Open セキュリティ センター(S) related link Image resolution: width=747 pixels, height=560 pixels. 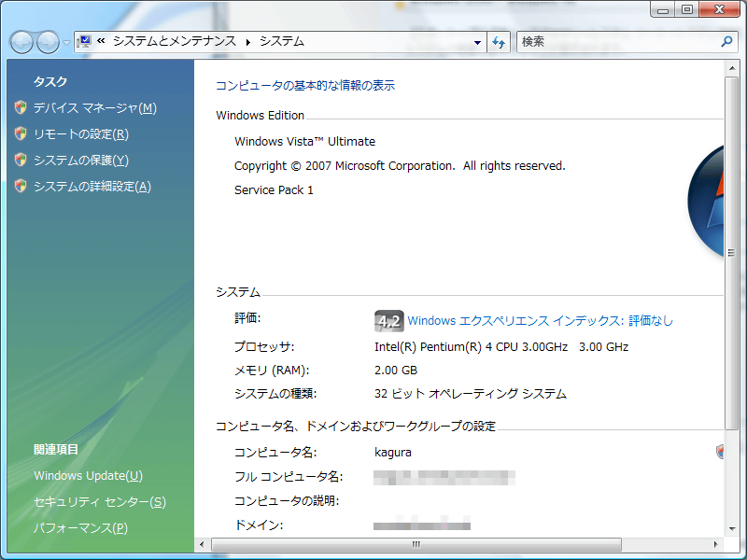coord(100,502)
